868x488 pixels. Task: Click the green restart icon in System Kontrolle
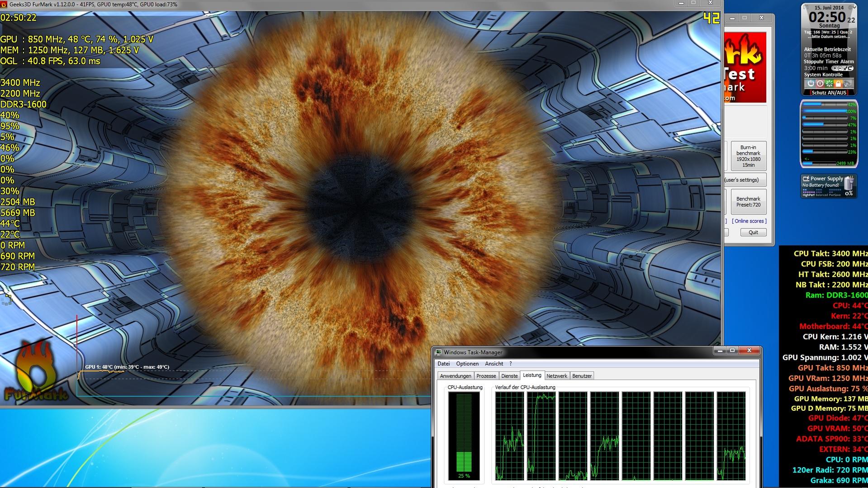pos(829,84)
